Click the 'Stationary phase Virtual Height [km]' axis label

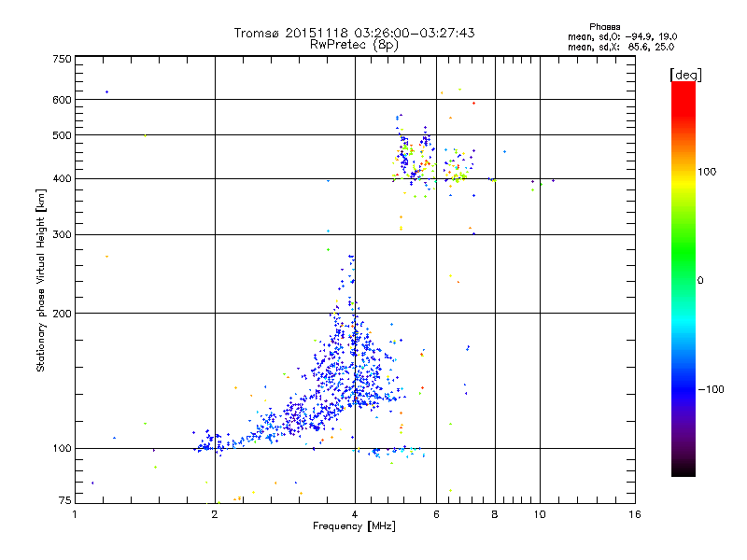tap(40, 280)
